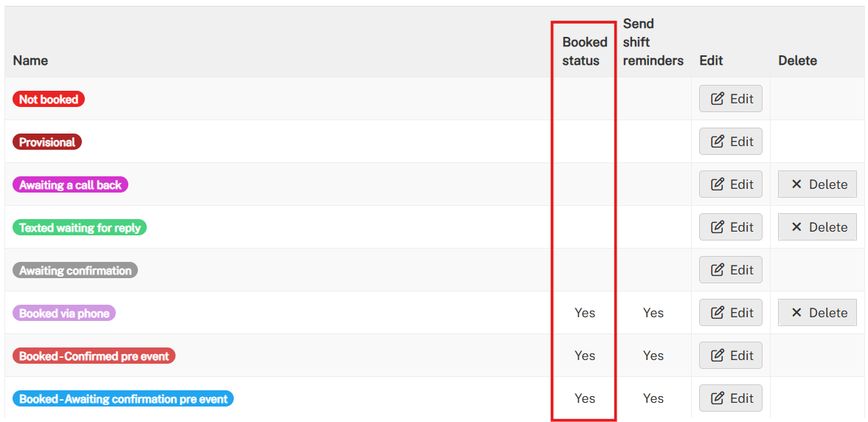868x422 pixels.
Task: Click the Send shift reminders column header
Action: click(653, 42)
